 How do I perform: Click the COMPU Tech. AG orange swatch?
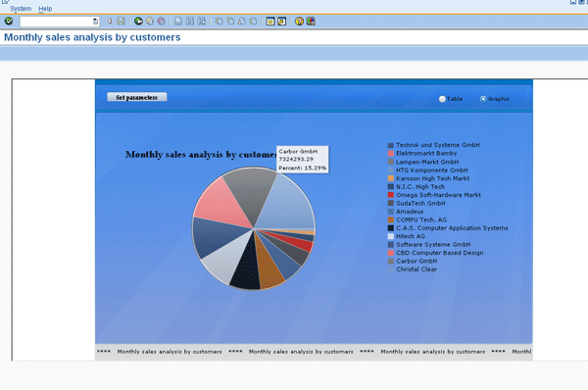pyautogui.click(x=391, y=219)
